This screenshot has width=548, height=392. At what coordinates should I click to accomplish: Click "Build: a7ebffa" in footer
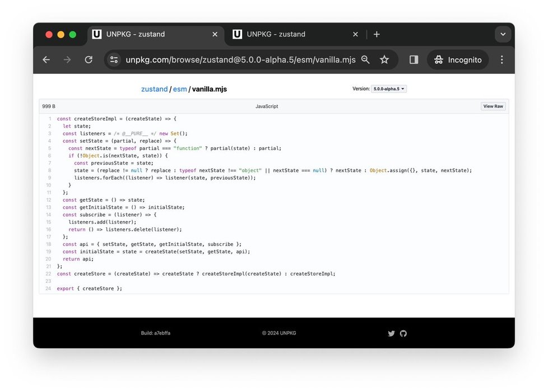point(156,333)
